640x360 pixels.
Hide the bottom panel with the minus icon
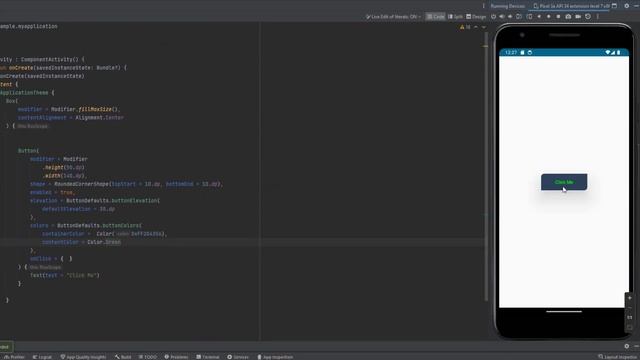636,346
